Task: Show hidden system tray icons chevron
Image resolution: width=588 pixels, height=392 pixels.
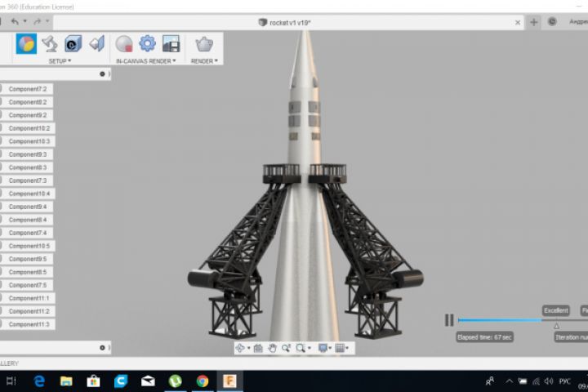Action: tap(509, 381)
